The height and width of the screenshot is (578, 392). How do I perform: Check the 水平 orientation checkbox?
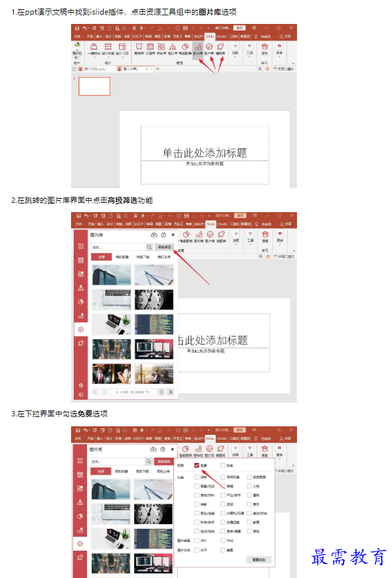(x=197, y=550)
